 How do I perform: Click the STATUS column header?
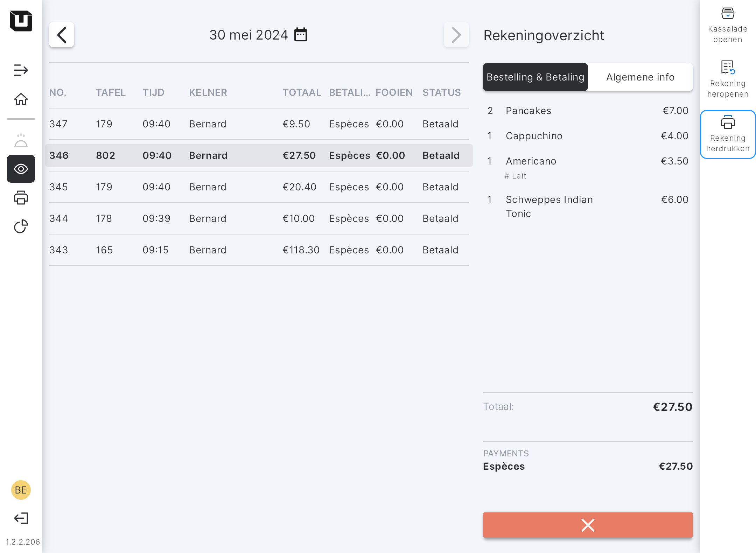tap(441, 92)
